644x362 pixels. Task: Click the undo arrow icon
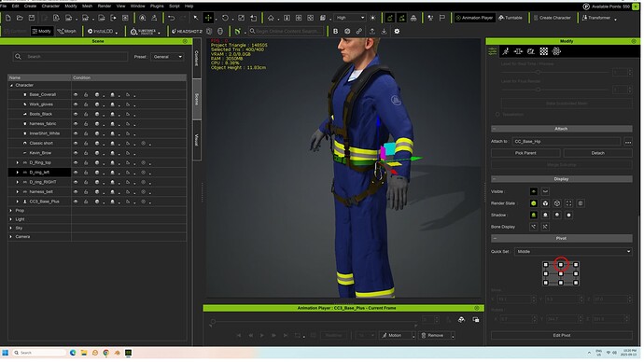(x=171, y=18)
